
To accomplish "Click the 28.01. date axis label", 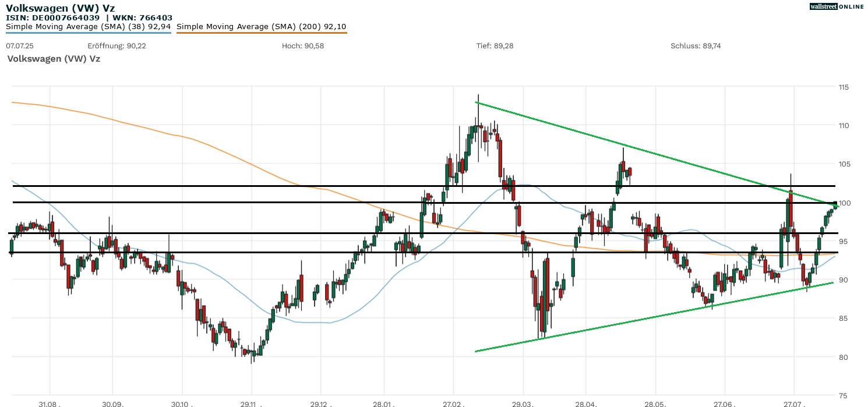I will click(x=384, y=403).
